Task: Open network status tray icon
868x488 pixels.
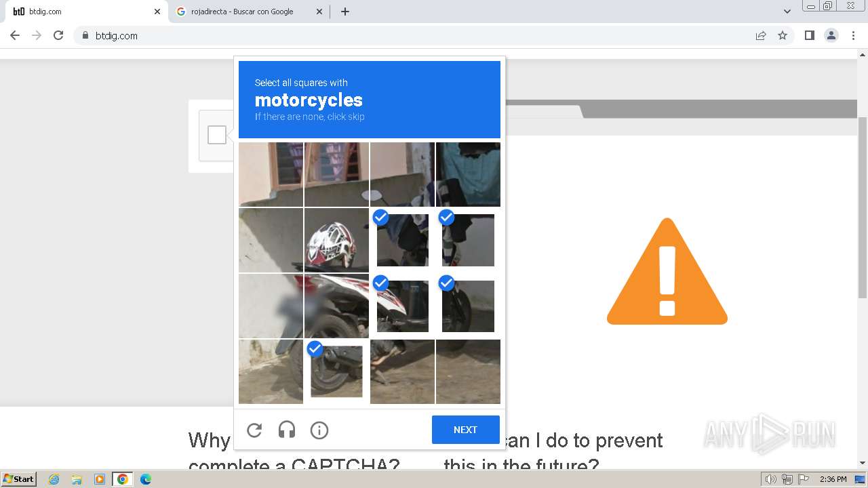Action: tap(787, 479)
